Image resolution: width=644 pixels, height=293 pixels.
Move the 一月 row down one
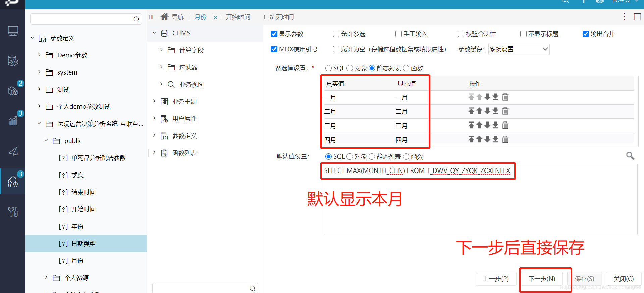[487, 97]
